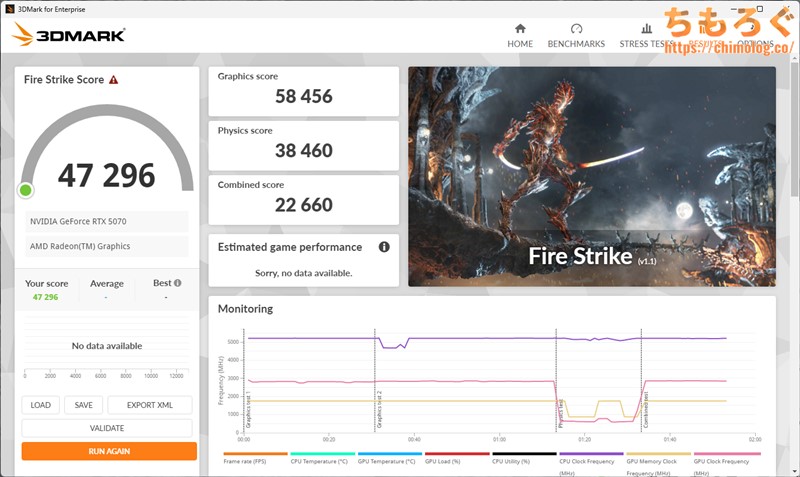
Task: Click the 'No data available' chart message
Action: (107, 346)
